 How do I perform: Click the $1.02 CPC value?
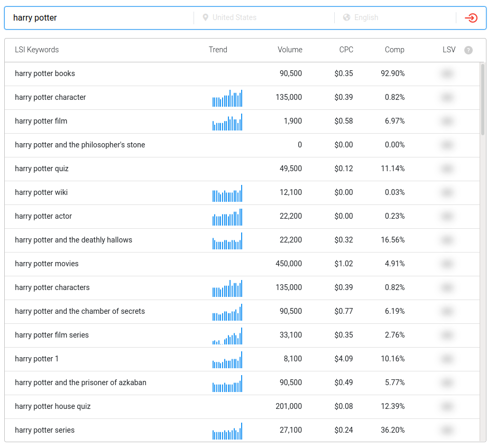(x=344, y=264)
